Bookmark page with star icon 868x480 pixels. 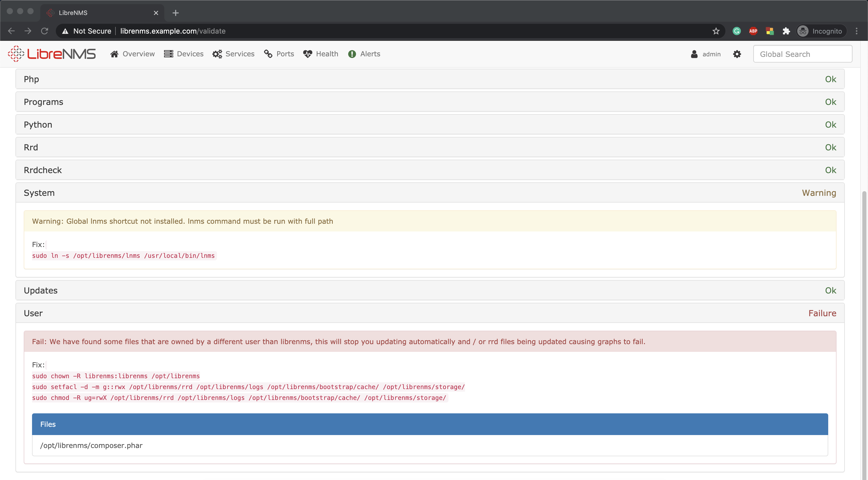pyautogui.click(x=716, y=31)
